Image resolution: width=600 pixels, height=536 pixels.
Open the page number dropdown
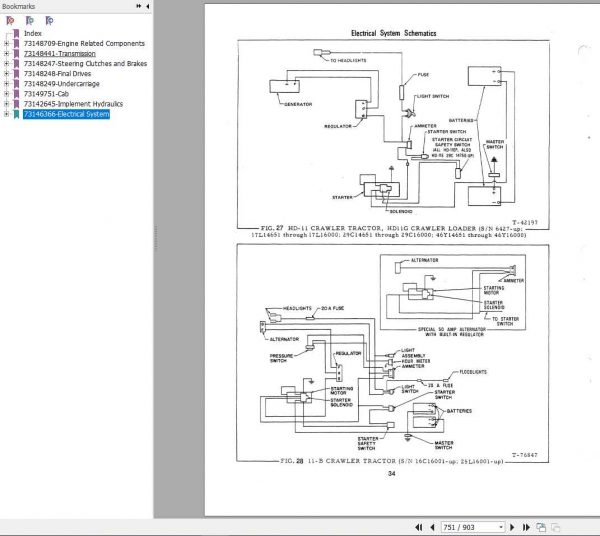point(501,527)
